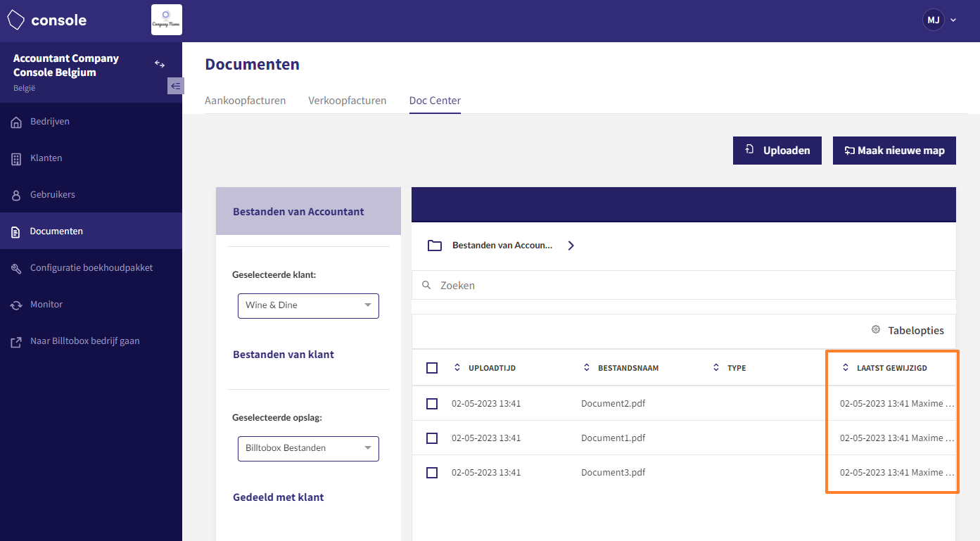Click the search magnifier icon
This screenshot has width=980, height=541.
(426, 285)
